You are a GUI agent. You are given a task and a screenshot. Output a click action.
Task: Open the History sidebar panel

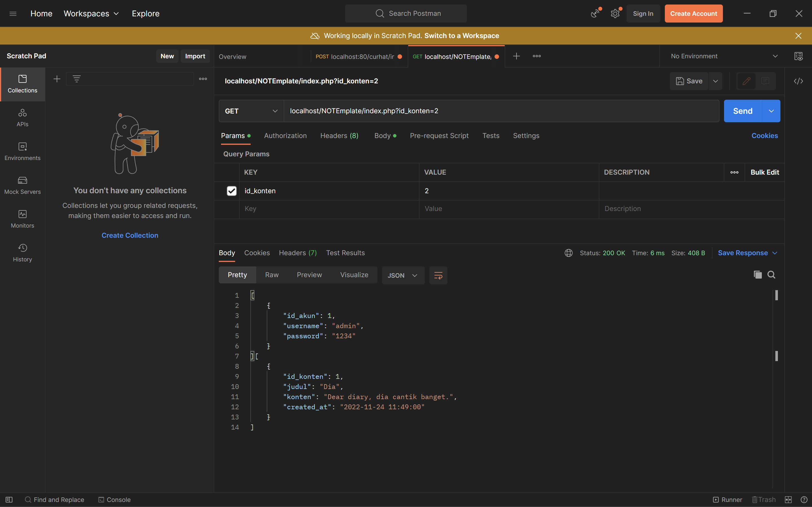23,253
